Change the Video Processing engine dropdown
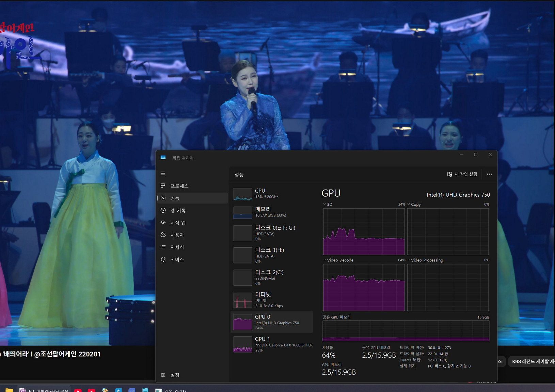Image resolution: width=555 pixels, height=392 pixels. click(x=425, y=260)
